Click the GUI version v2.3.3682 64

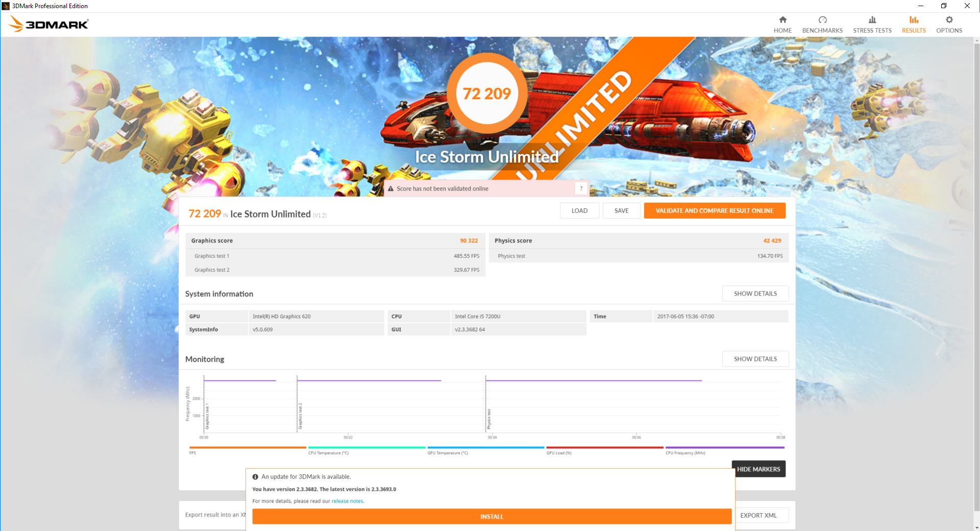click(x=470, y=330)
